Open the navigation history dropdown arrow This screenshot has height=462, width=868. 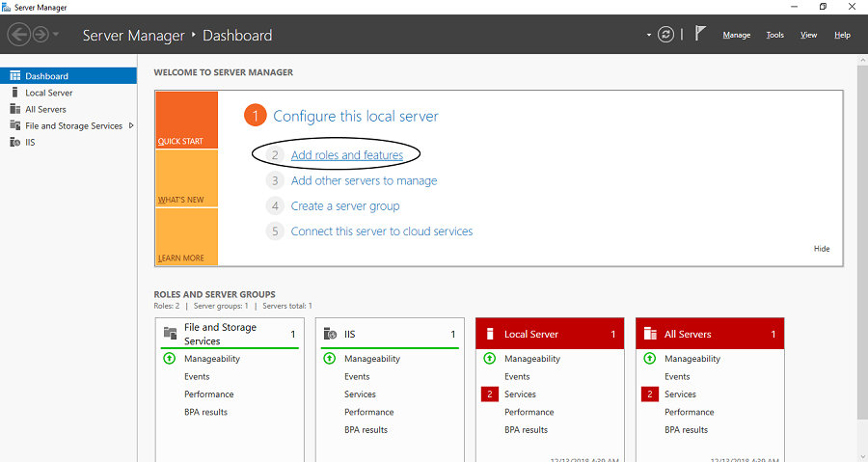(56, 35)
